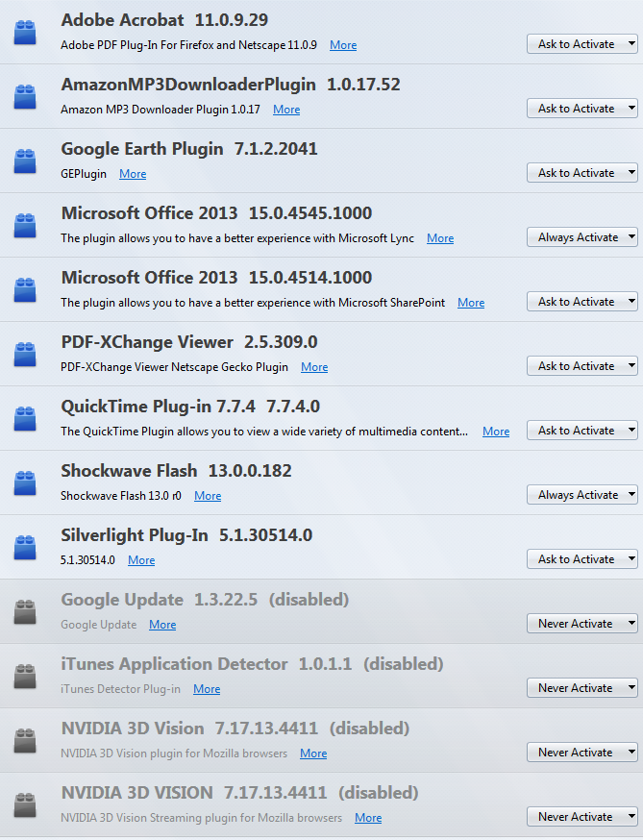Viewport: 643px width, 840px height.
Task: Click the disabled iTunes Application Detector icon
Action: [24, 677]
